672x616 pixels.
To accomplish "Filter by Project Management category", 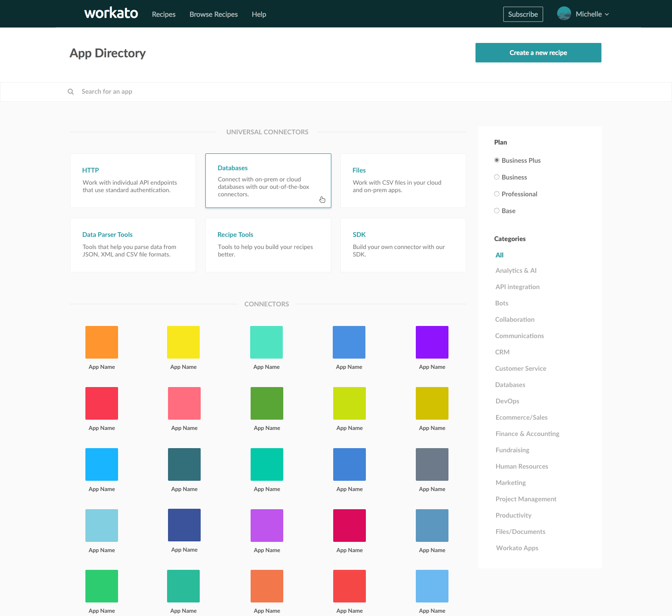I will point(526,499).
